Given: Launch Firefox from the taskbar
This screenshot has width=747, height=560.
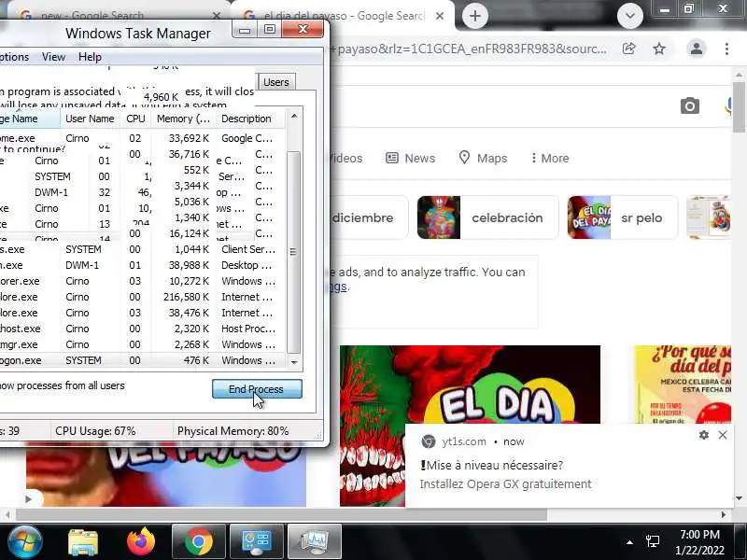Looking at the screenshot, I should [141, 541].
